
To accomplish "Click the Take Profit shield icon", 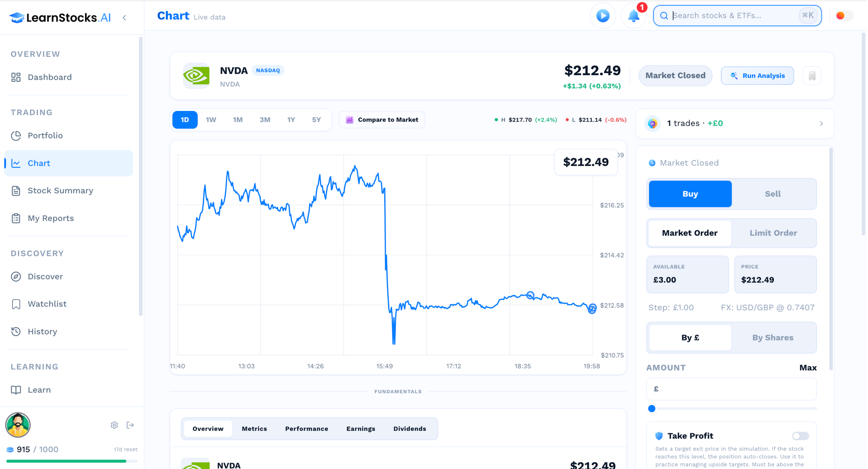I will tap(659, 436).
